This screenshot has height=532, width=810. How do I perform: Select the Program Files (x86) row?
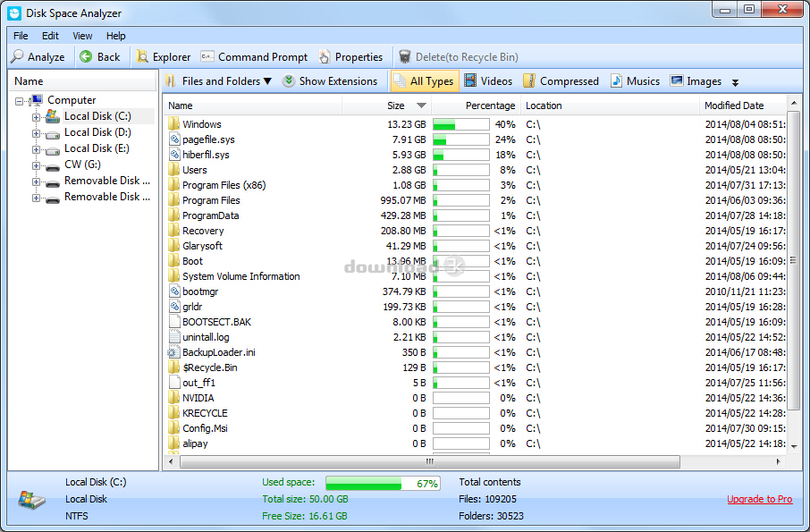pyautogui.click(x=477, y=185)
